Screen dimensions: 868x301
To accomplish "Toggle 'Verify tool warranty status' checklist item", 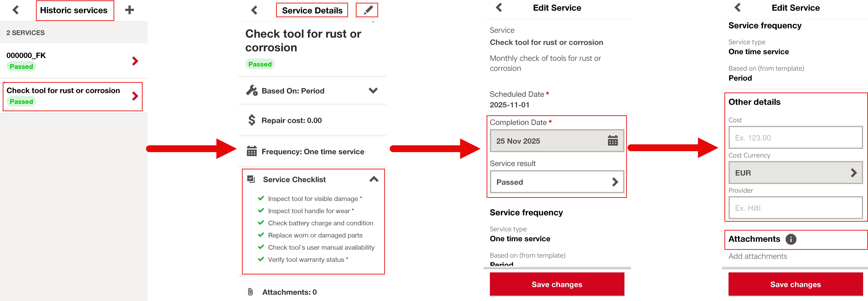I will click(261, 259).
